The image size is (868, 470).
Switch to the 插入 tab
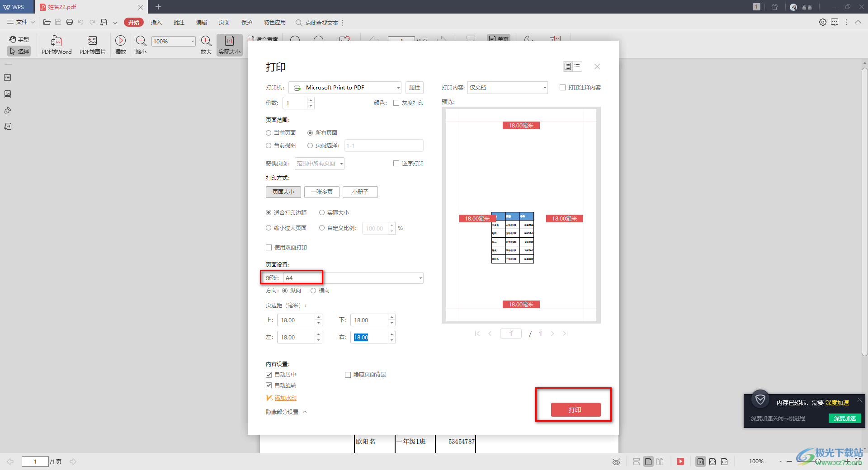tap(156, 22)
